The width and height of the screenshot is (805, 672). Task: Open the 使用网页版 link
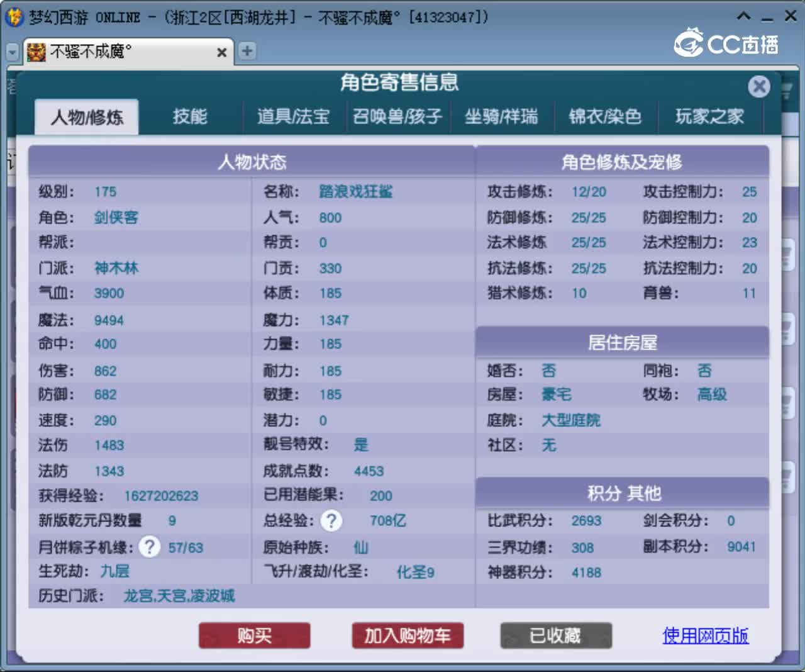[706, 636]
